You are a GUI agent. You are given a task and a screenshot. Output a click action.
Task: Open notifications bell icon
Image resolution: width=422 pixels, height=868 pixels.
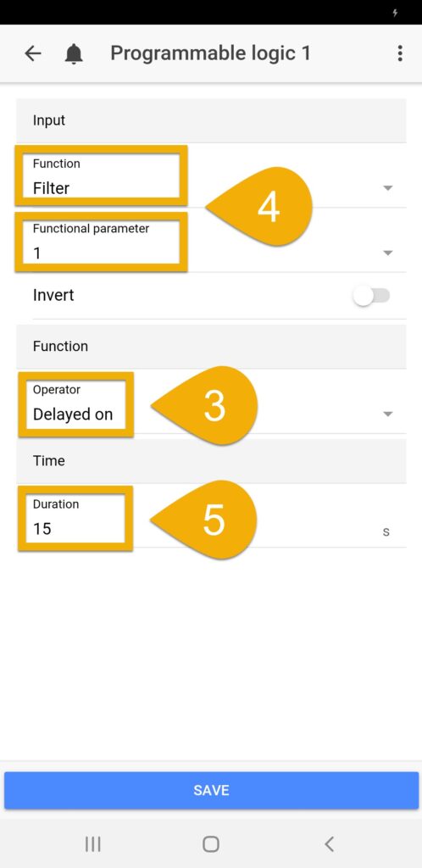[x=74, y=53]
